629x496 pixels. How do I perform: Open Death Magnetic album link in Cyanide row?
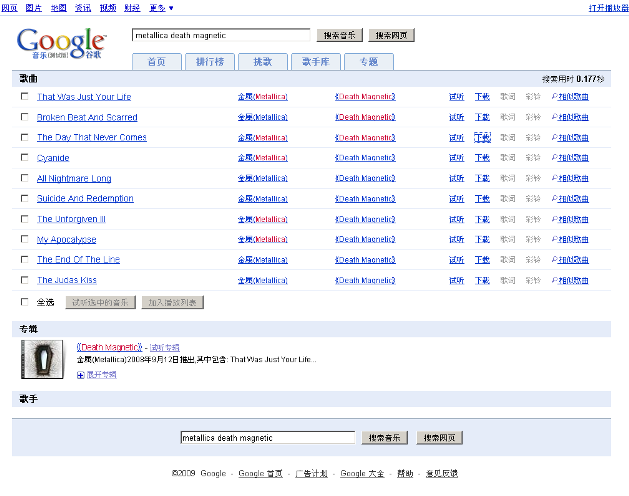[x=365, y=158]
